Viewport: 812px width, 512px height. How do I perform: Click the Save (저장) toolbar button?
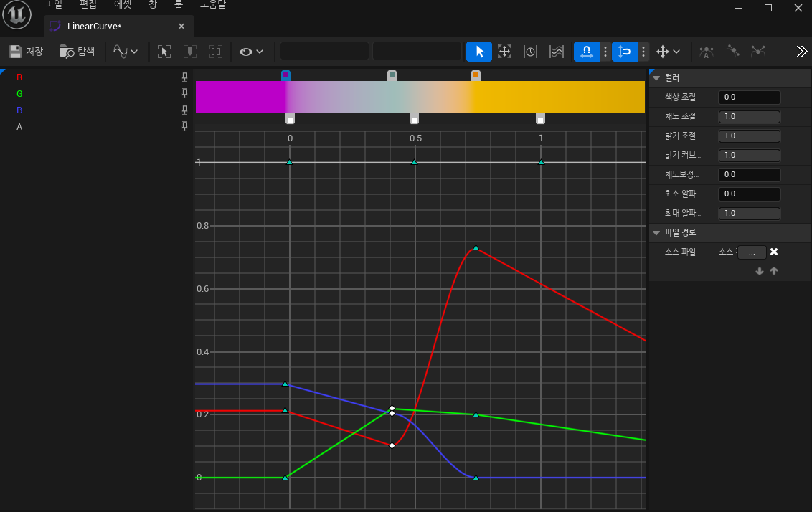click(26, 52)
